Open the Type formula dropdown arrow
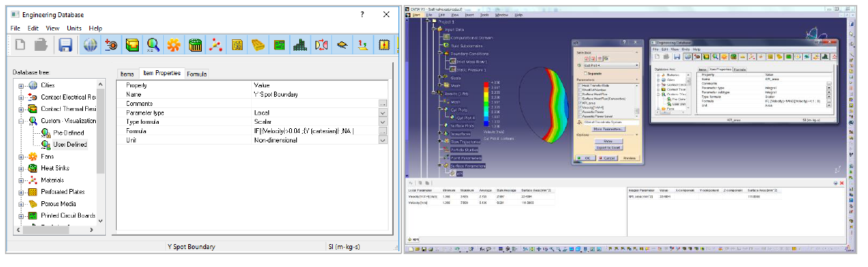The image size is (868, 267). click(x=383, y=122)
